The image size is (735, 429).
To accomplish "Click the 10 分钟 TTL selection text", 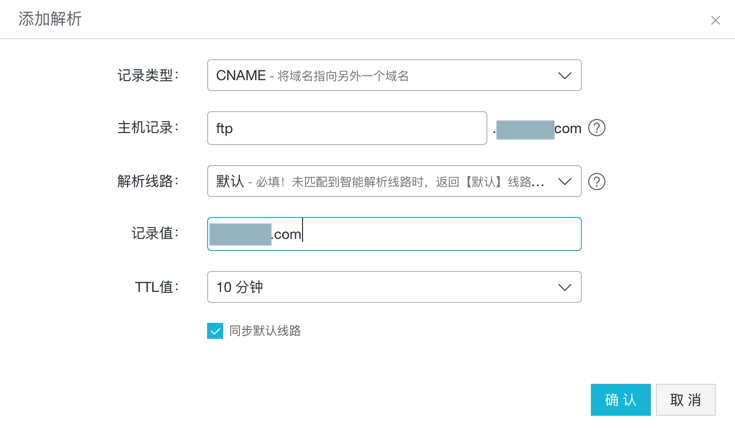I will tap(240, 287).
